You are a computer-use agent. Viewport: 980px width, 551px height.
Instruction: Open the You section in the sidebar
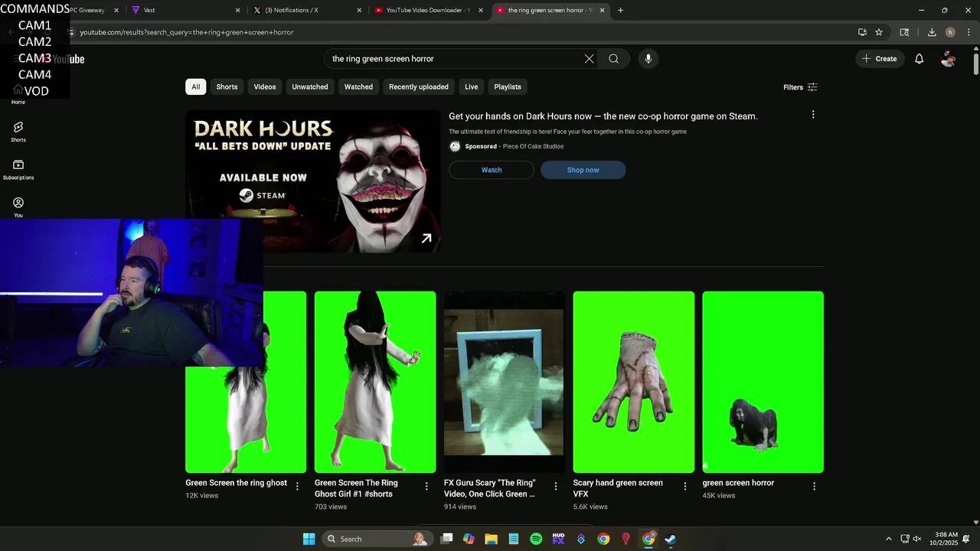[18, 207]
